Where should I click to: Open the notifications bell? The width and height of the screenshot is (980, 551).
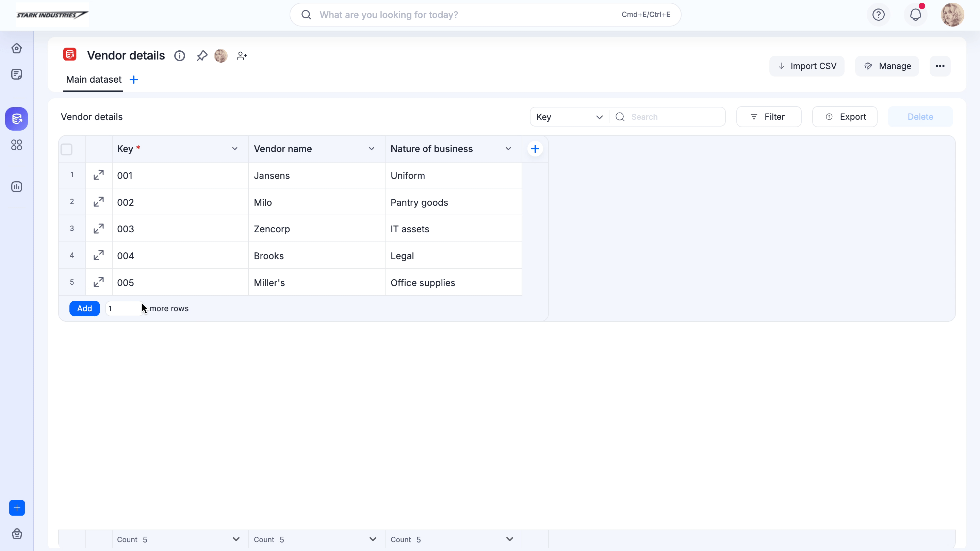(915, 15)
